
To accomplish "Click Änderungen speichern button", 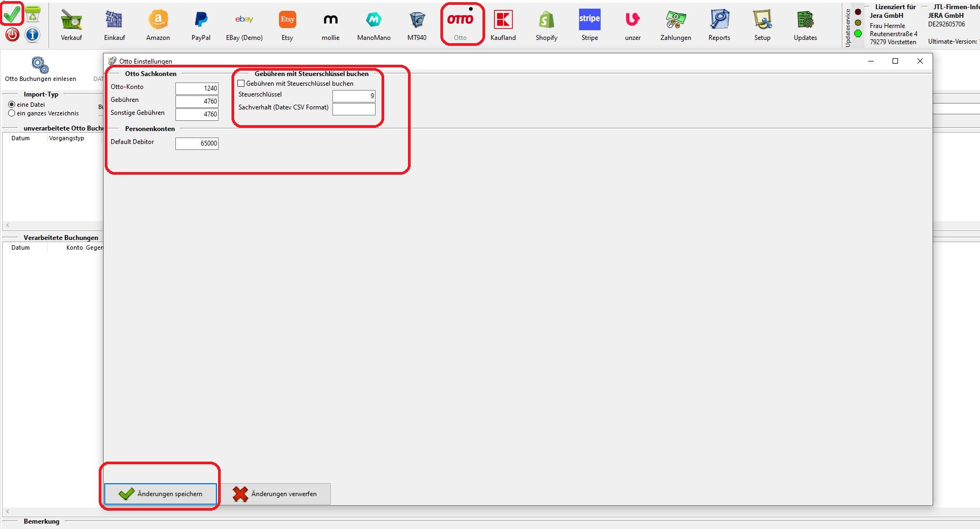I will [x=160, y=494].
